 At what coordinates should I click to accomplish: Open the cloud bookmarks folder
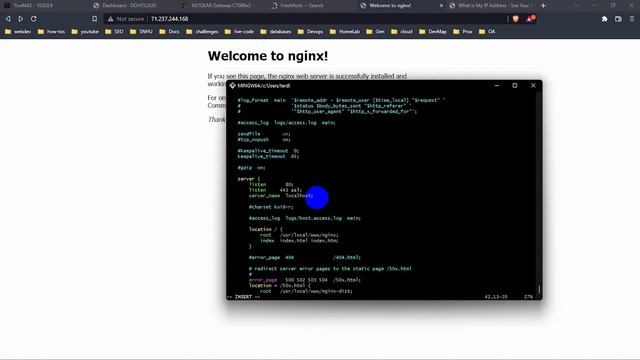coord(402,31)
